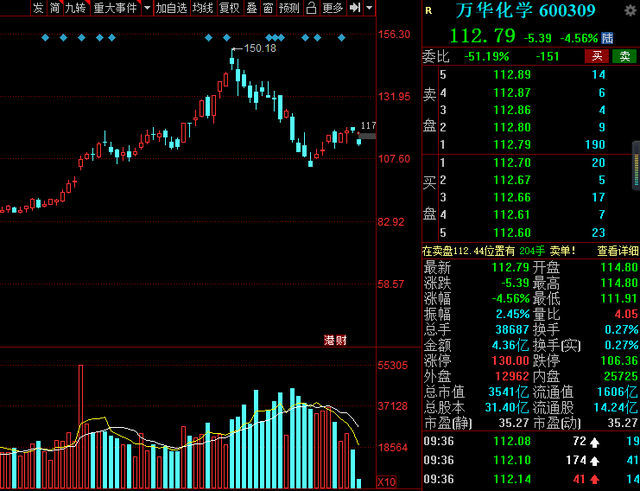
Task: Expand the dropdown arrow at the toolbar's right end
Action: click(369, 8)
